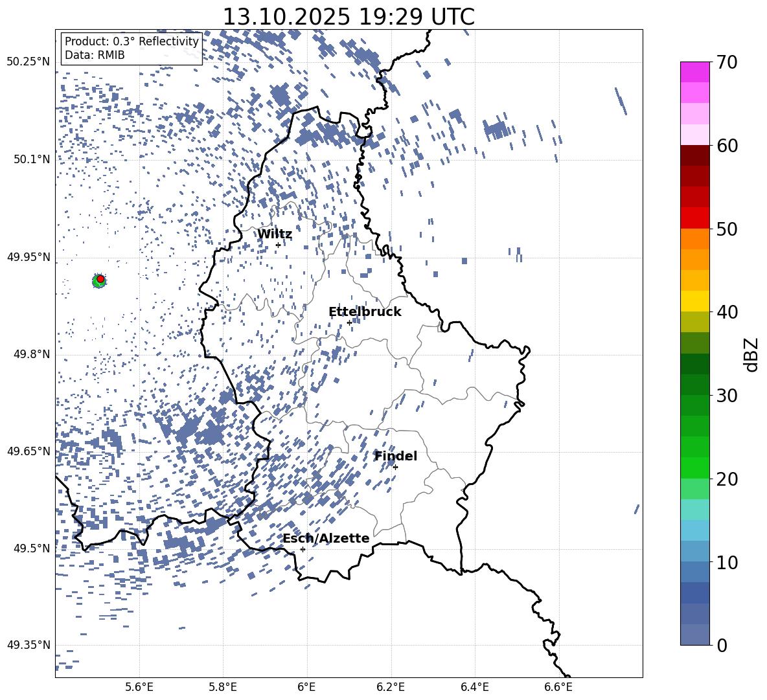767x700 pixels.
Task: Pick the magenta swatch at colorbar top
Action: [x=694, y=72]
